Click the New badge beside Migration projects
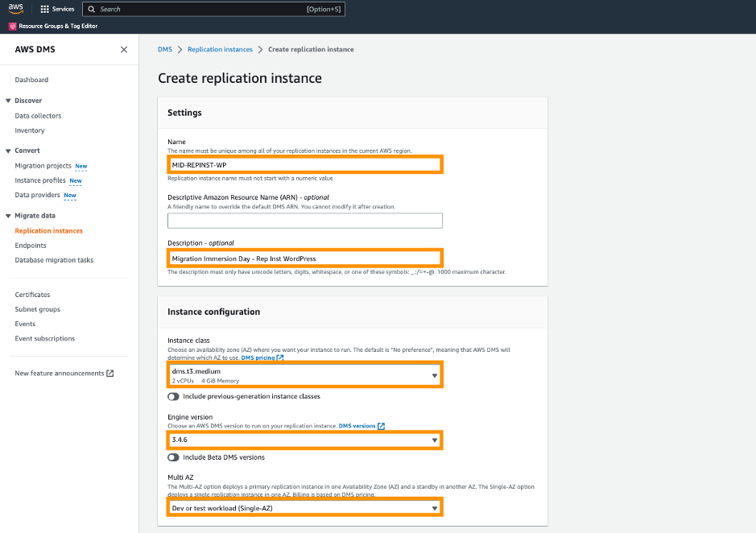 tap(81, 166)
